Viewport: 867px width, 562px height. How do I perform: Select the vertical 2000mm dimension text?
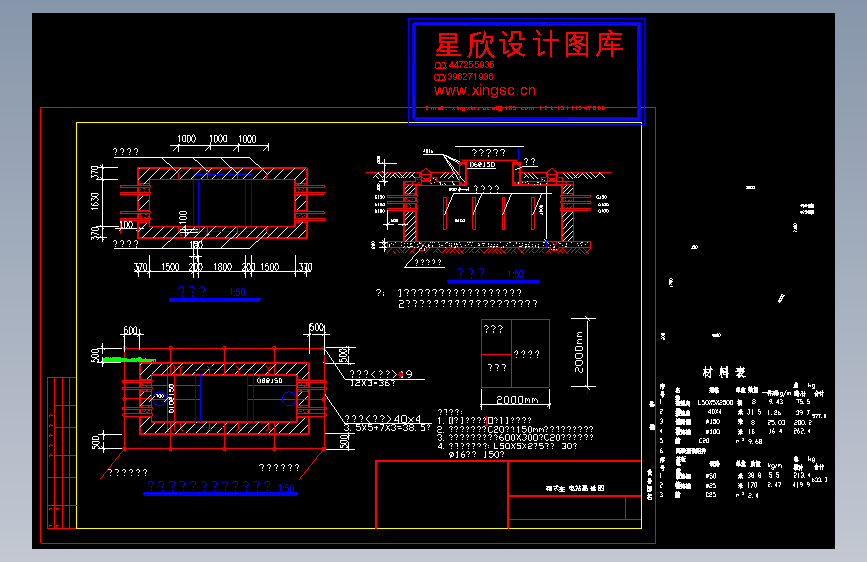578,352
